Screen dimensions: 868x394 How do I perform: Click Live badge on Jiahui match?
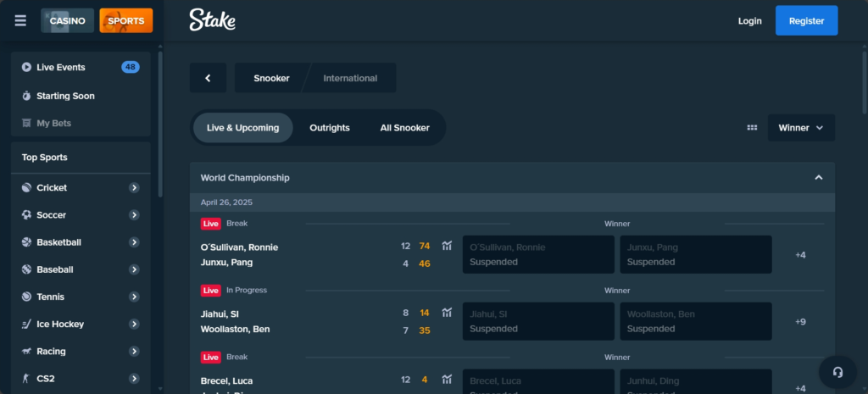click(x=210, y=291)
